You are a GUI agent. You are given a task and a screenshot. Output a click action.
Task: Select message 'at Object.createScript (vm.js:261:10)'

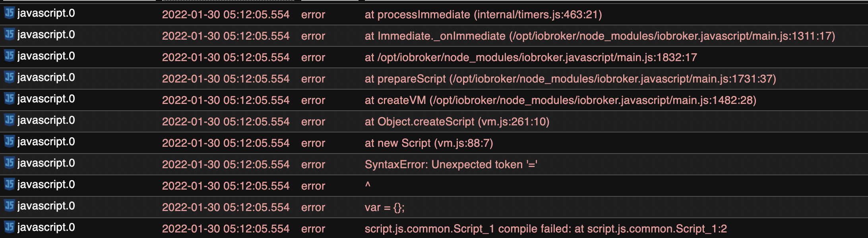[x=457, y=122]
